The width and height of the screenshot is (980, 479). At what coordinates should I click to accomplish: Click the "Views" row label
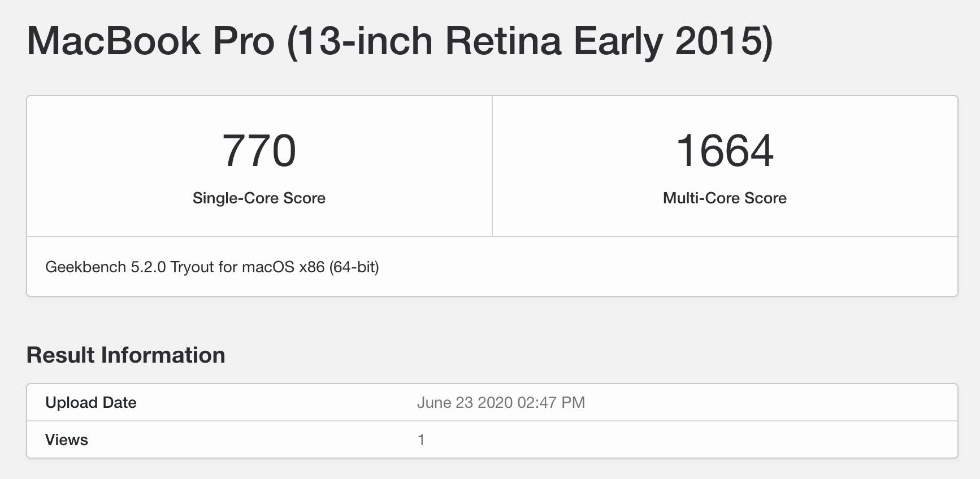click(x=66, y=440)
